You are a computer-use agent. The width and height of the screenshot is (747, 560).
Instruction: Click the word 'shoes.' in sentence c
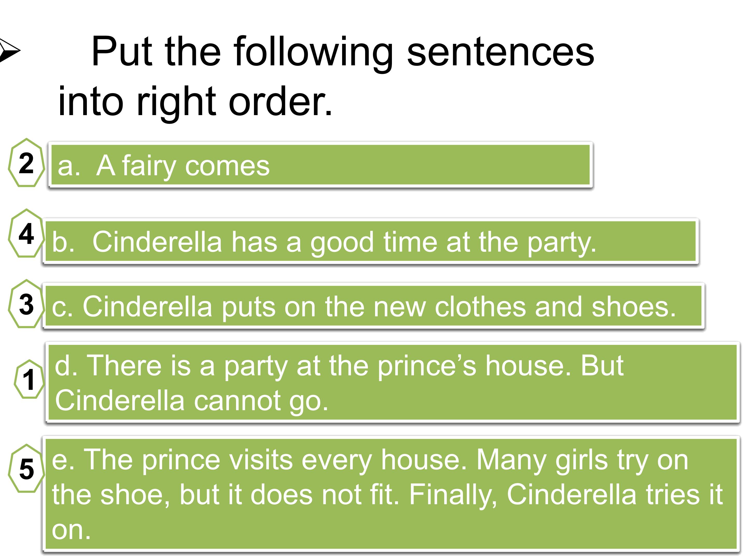click(x=634, y=307)
